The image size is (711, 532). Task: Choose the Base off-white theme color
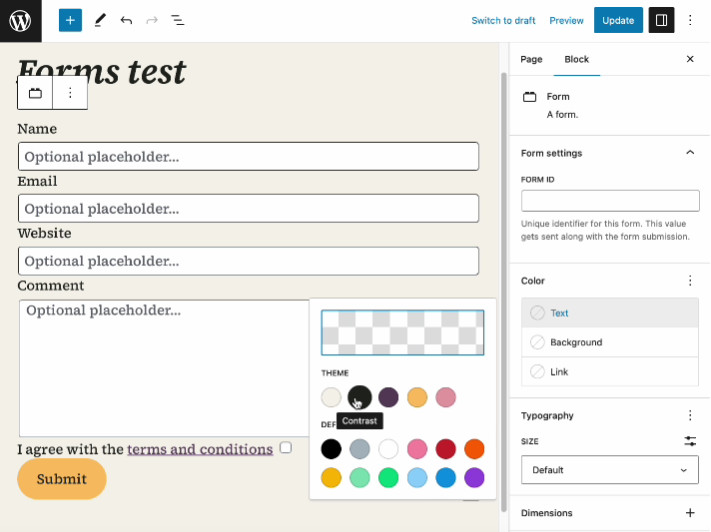point(331,397)
